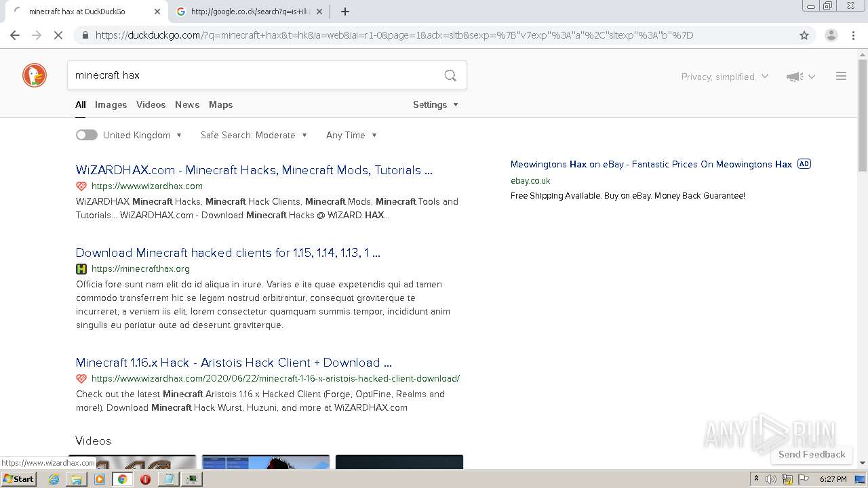
Task: Click the https://minecrafthax.org URL
Action: 140,268
